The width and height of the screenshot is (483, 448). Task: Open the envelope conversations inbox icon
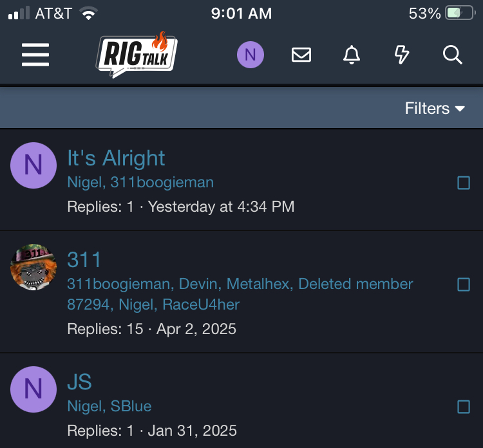click(x=301, y=55)
